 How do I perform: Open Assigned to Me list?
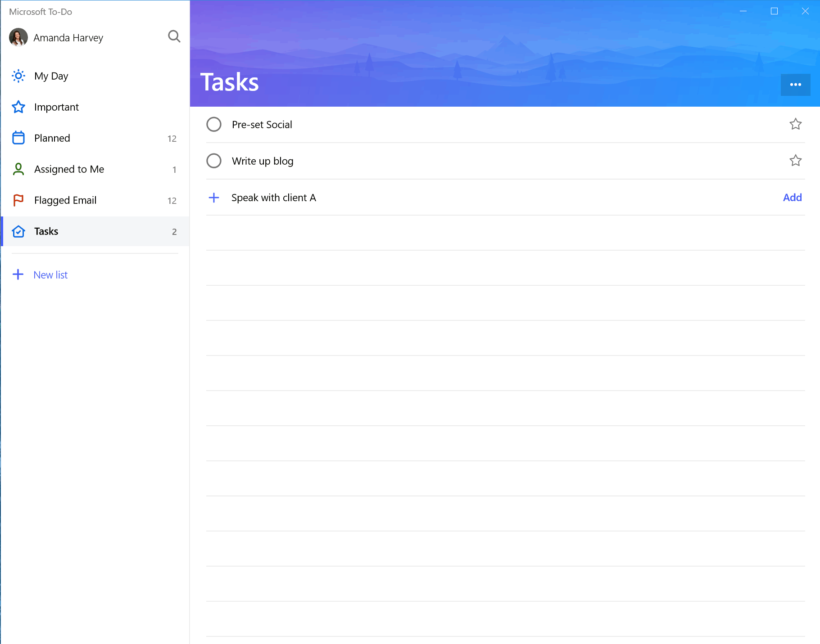click(x=95, y=169)
